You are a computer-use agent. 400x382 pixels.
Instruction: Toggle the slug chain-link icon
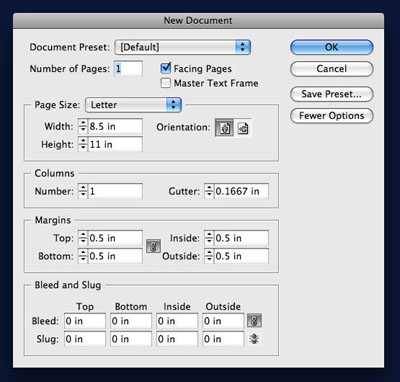point(254,339)
